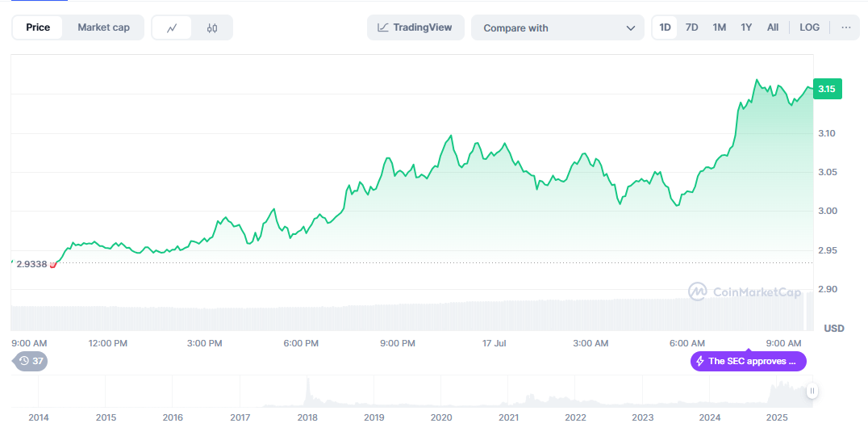Click the 9:00 PM axis label
The width and height of the screenshot is (868, 436).
398,343
